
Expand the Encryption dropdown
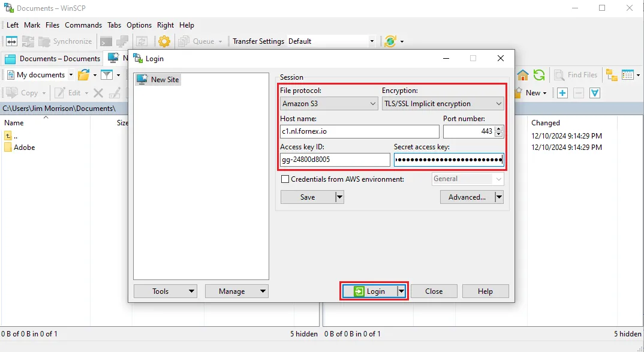coord(443,104)
